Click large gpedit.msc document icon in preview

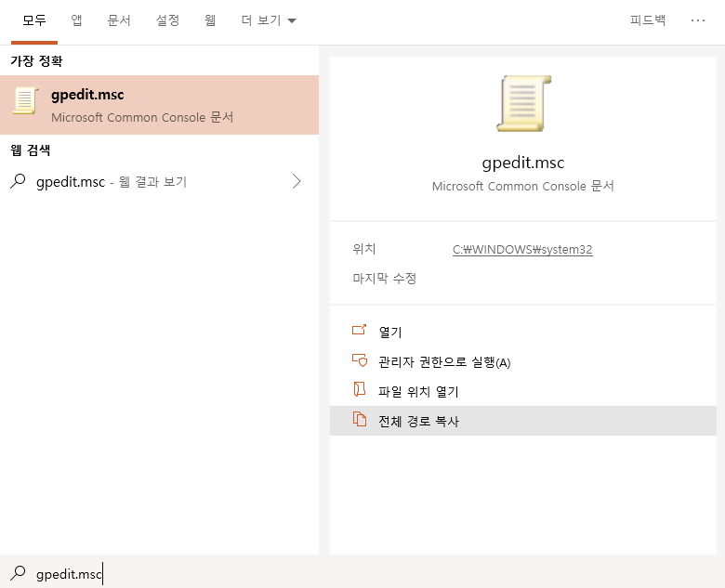pos(523,103)
